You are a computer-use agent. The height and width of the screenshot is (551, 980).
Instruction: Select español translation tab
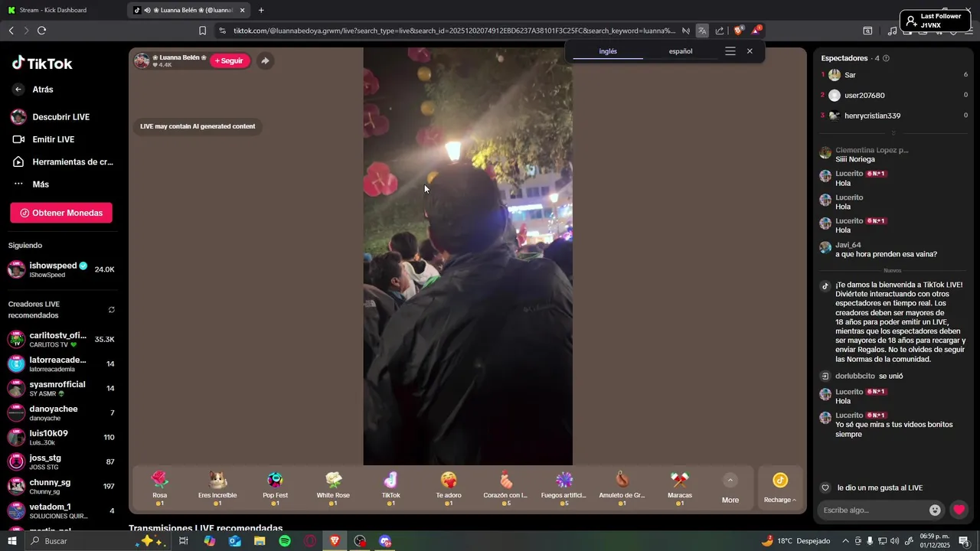click(681, 51)
